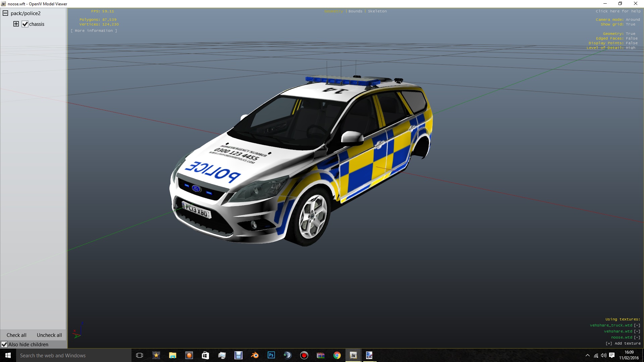The width and height of the screenshot is (644, 362).
Task: Expand the More information section
Action: [94, 31]
